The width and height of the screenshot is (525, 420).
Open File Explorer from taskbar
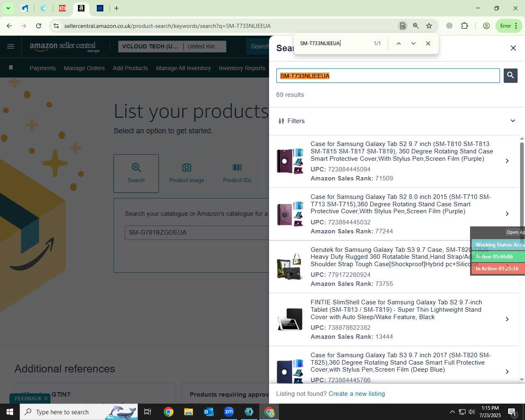(188, 412)
